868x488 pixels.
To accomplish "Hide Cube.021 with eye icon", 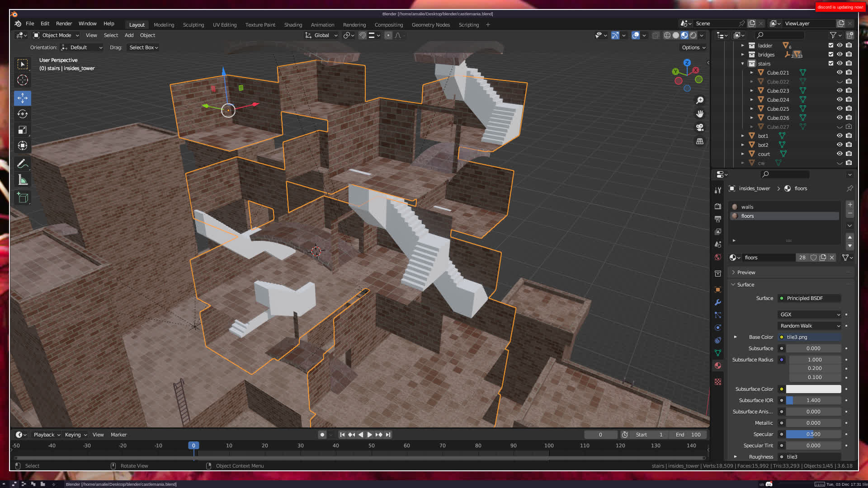I will click(840, 72).
